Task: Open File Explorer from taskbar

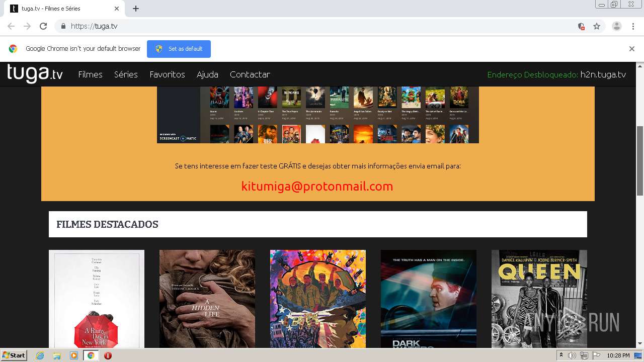Action: tap(57, 355)
